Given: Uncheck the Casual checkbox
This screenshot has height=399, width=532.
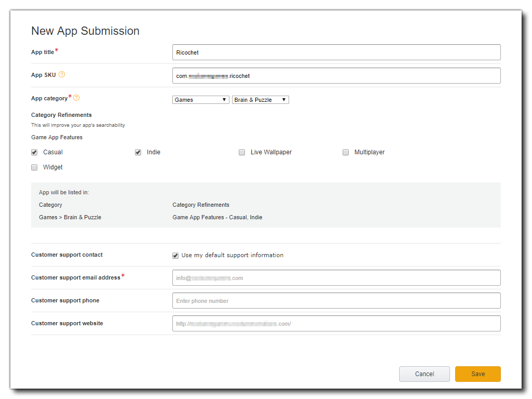Looking at the screenshot, I should [34, 152].
